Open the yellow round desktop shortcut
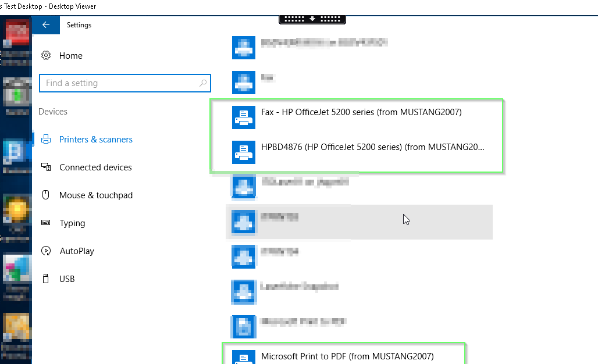This screenshot has width=598, height=364. click(x=17, y=210)
